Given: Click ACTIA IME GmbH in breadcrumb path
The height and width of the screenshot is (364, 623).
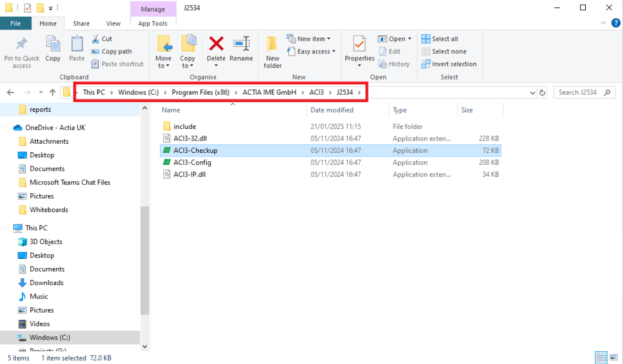Looking at the screenshot, I should click(269, 92).
